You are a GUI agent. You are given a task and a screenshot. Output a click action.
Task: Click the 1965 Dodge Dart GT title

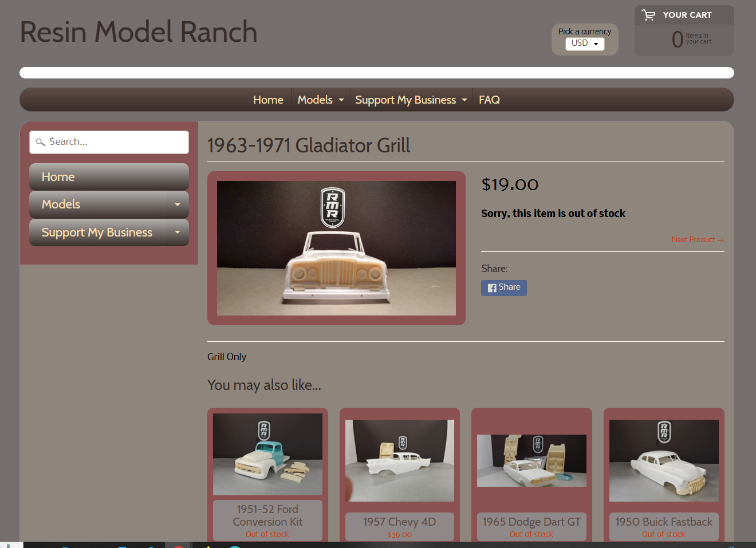[x=531, y=522]
